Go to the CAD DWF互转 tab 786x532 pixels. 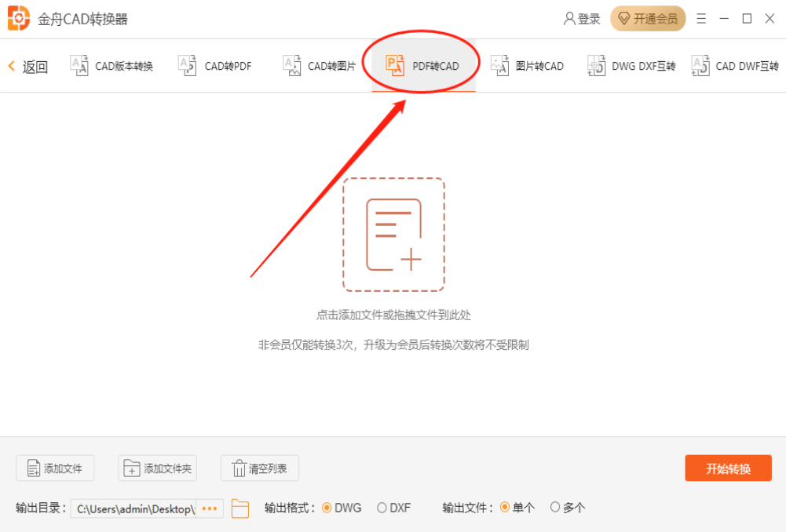click(x=735, y=66)
